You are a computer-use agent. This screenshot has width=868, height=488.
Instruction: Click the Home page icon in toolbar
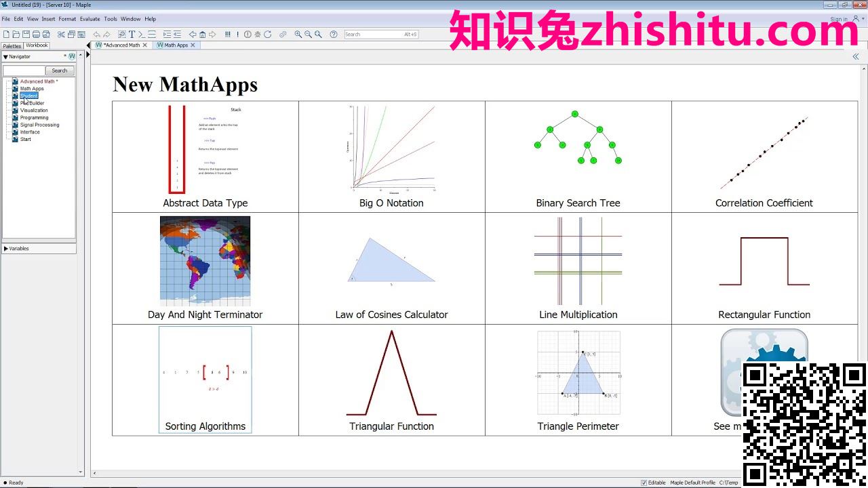point(202,34)
